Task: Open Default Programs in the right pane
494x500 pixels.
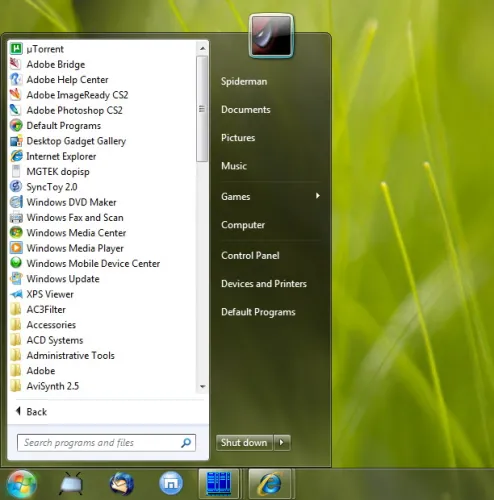Action: tap(258, 312)
